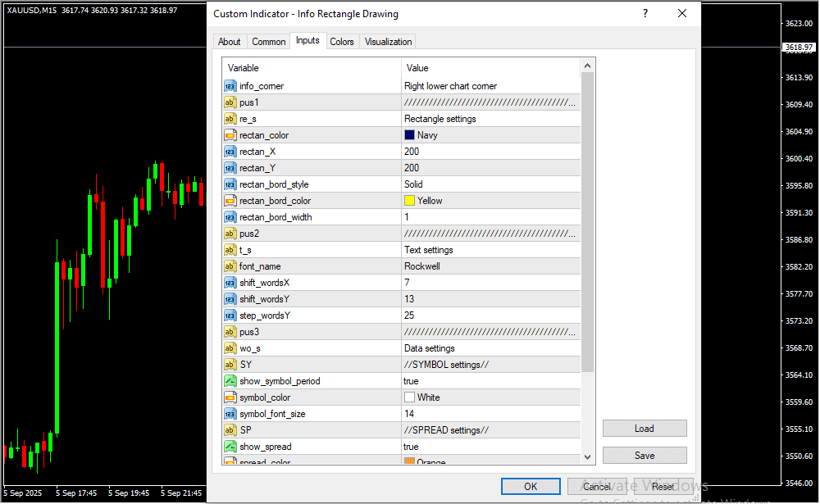Click the Yellow rectan_bord_color swatch

click(x=409, y=201)
